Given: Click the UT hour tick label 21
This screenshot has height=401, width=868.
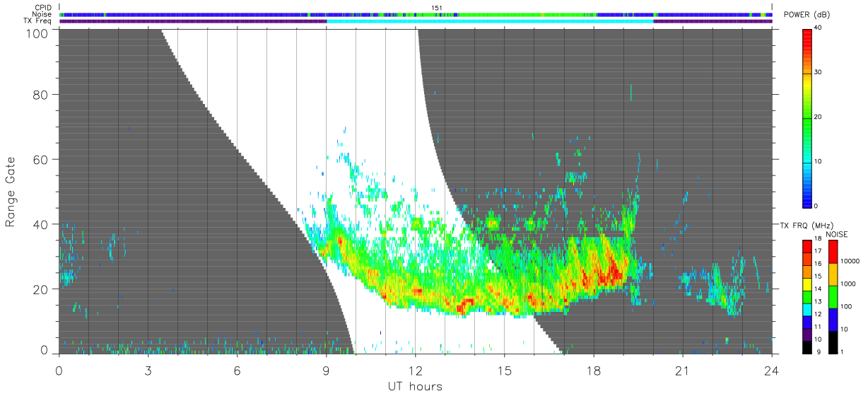Looking at the screenshot, I should [682, 370].
